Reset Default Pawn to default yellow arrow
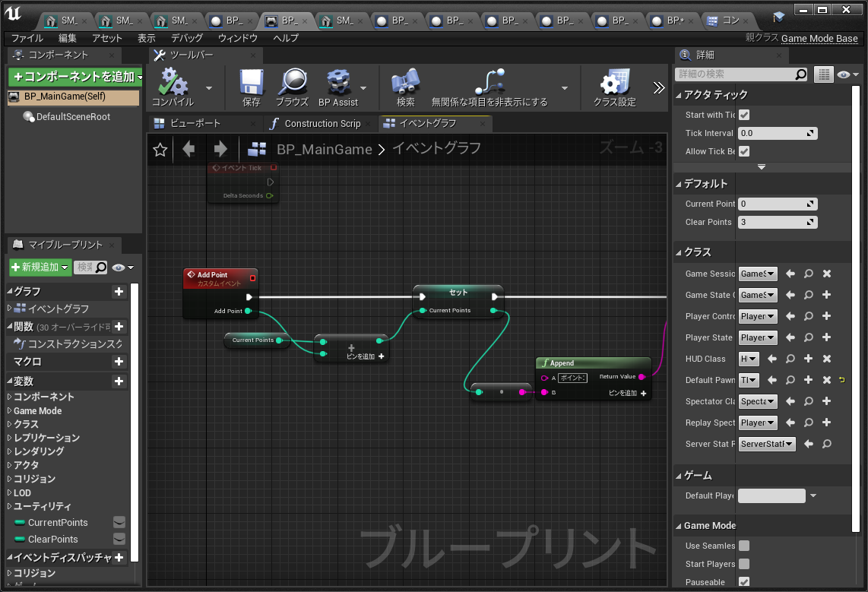Viewport: 868px width, 592px height. [x=842, y=379]
